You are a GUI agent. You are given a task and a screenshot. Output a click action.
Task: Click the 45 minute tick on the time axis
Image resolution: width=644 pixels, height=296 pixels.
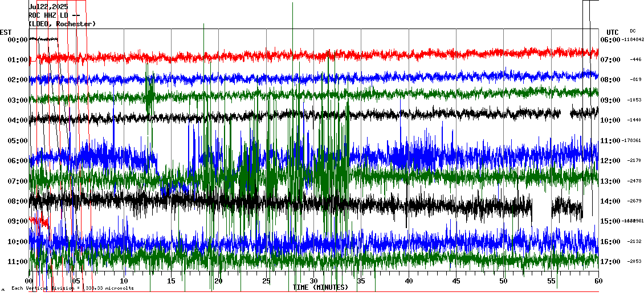coord(456,281)
